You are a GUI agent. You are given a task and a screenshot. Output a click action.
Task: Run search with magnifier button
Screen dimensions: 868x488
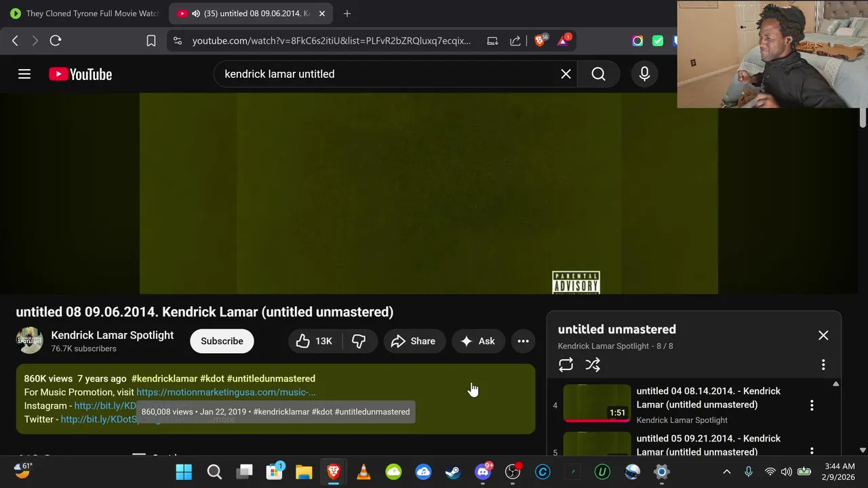[598, 74]
